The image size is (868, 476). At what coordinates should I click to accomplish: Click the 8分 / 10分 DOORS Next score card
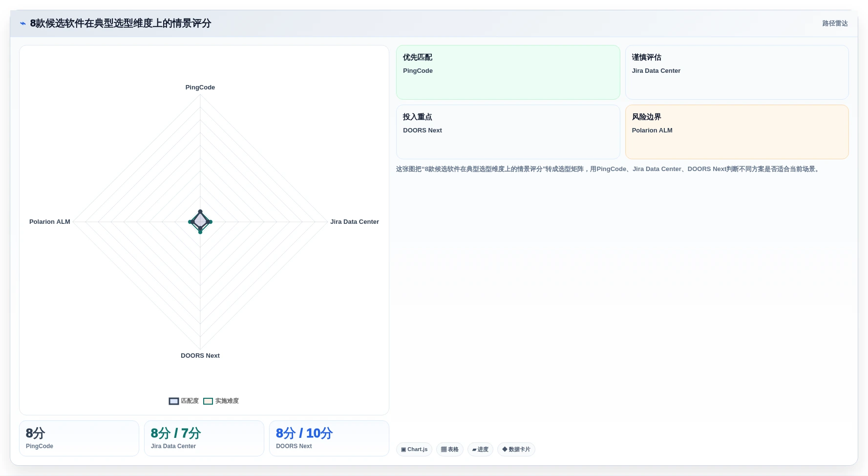click(x=329, y=438)
